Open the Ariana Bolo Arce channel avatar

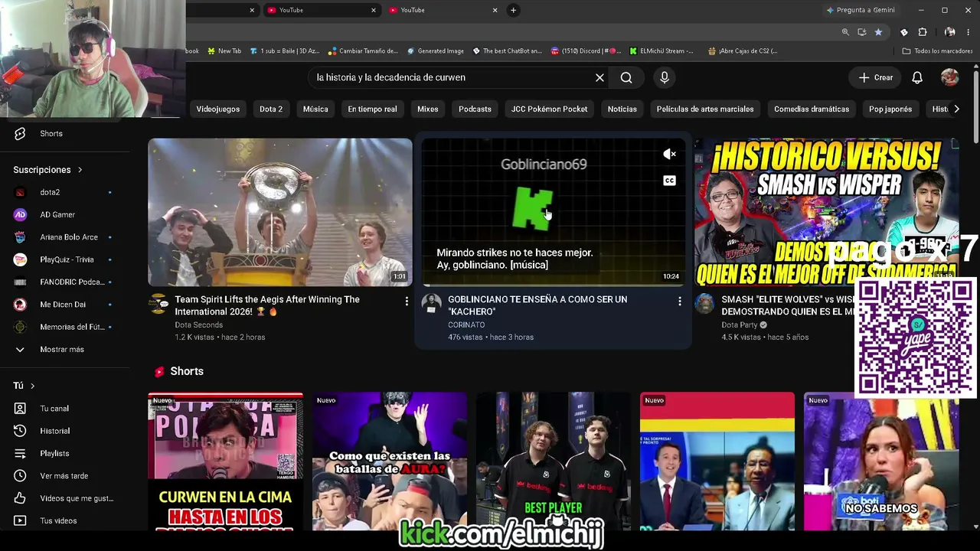(20, 237)
